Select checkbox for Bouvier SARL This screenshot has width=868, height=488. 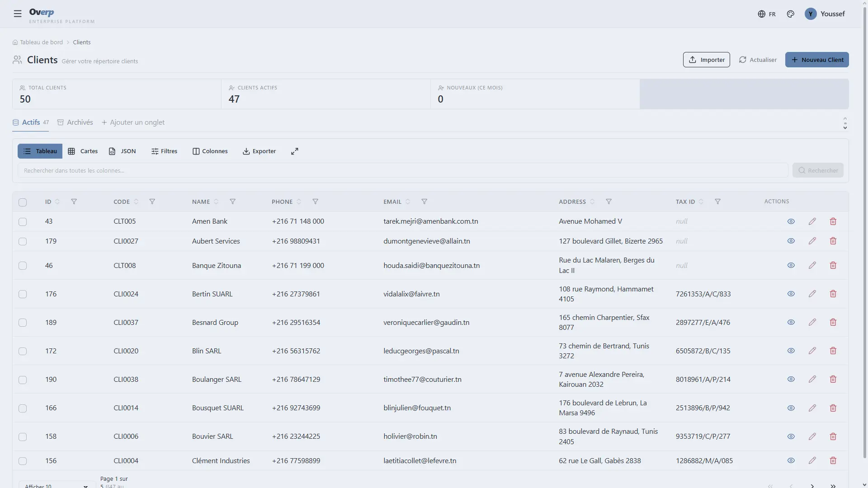[x=23, y=437]
